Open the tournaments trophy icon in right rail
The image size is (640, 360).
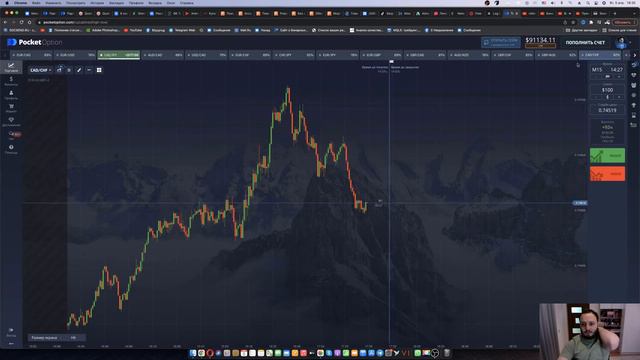(x=634, y=105)
